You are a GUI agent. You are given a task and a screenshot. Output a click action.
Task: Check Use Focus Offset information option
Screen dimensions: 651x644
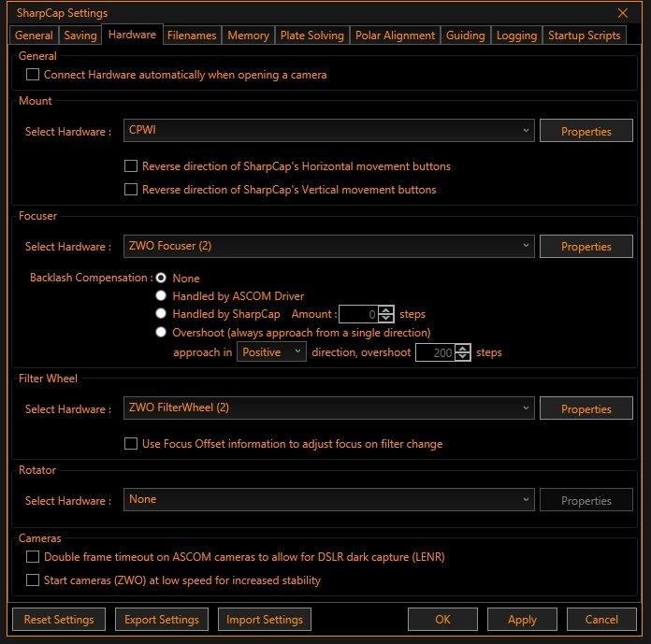tap(132, 444)
